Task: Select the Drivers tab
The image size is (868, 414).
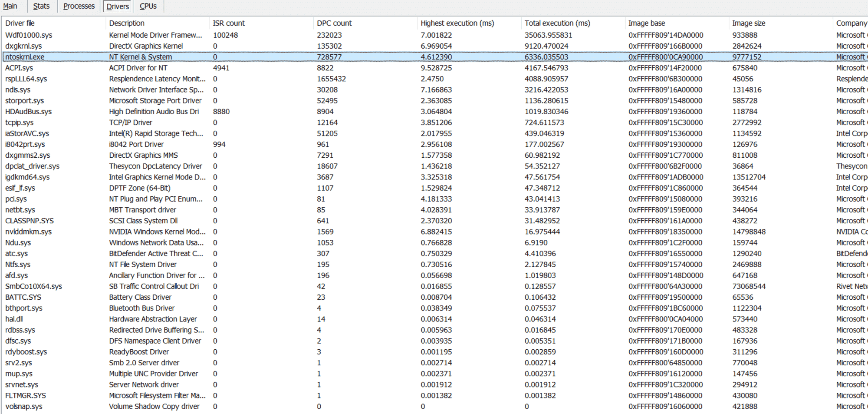Action: pyautogui.click(x=118, y=6)
